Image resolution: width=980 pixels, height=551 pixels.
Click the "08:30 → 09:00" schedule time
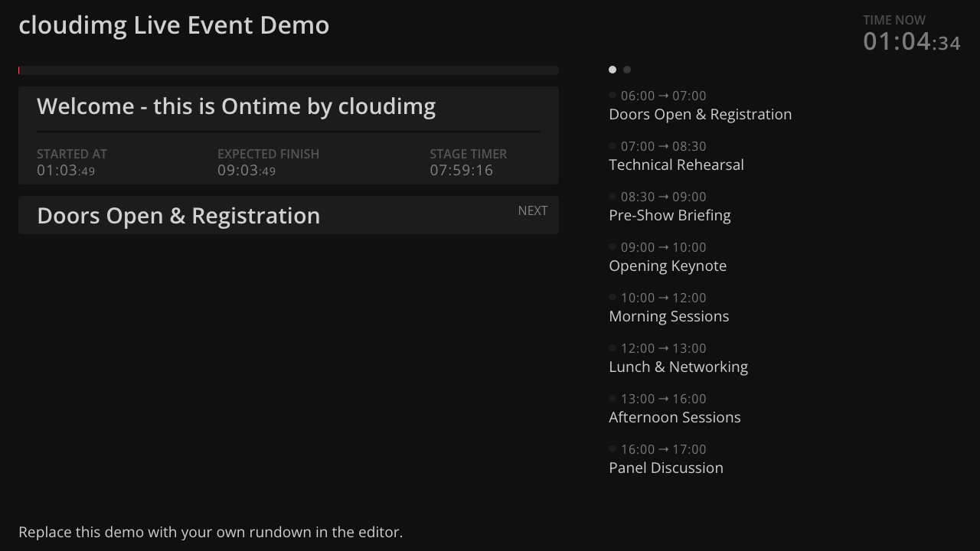click(x=664, y=197)
